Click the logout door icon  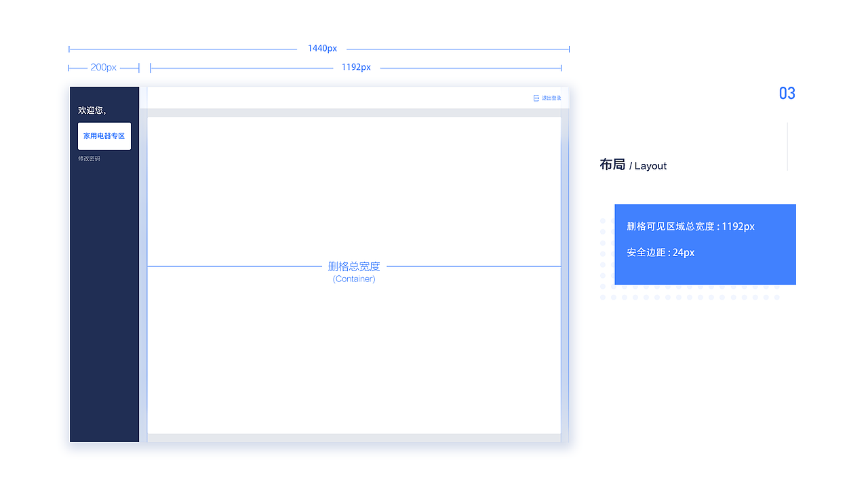point(536,98)
